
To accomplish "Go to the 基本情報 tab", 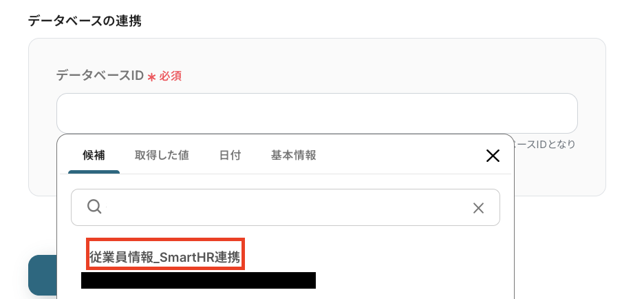I will click(293, 156).
